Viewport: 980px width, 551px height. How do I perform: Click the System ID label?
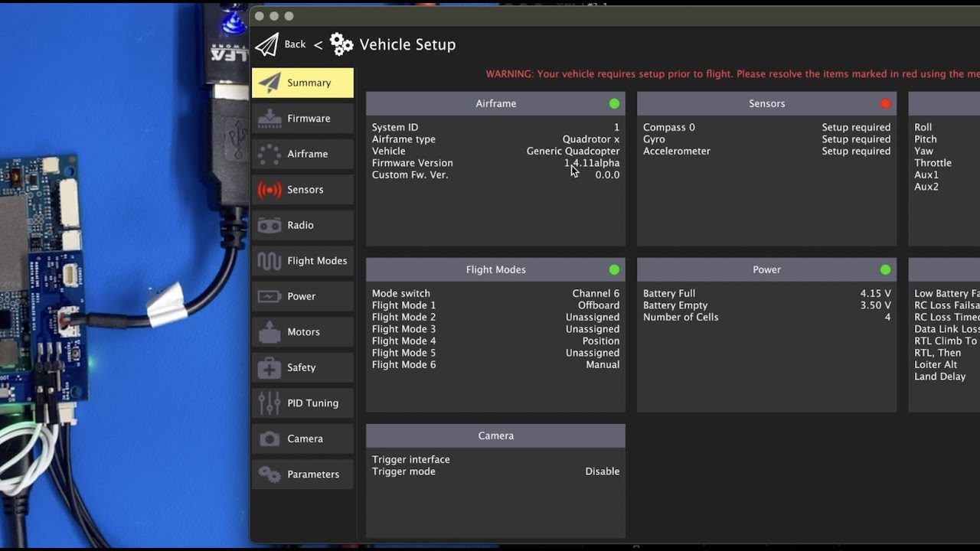395,128
